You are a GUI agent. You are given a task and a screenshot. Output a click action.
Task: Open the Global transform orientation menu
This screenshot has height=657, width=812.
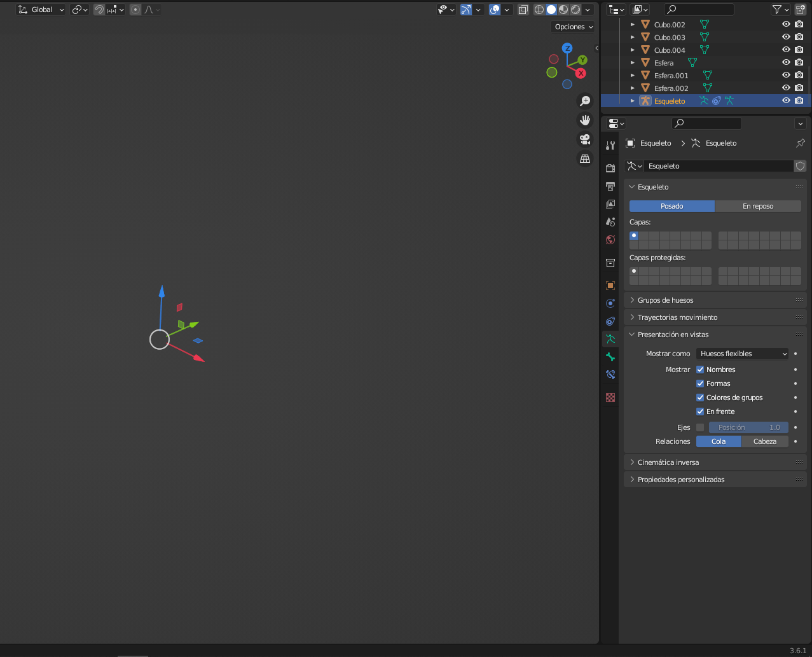point(41,9)
